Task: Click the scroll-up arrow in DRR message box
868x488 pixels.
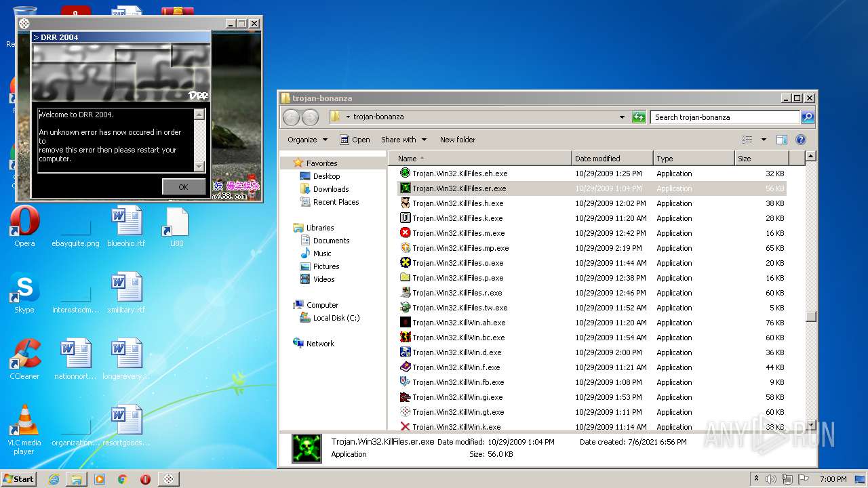Action: click(199, 115)
